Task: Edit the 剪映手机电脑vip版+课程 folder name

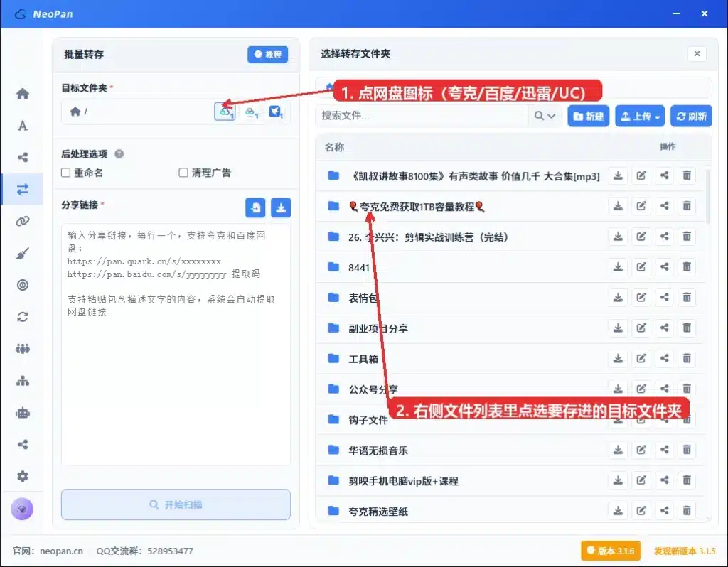Action: coord(641,480)
